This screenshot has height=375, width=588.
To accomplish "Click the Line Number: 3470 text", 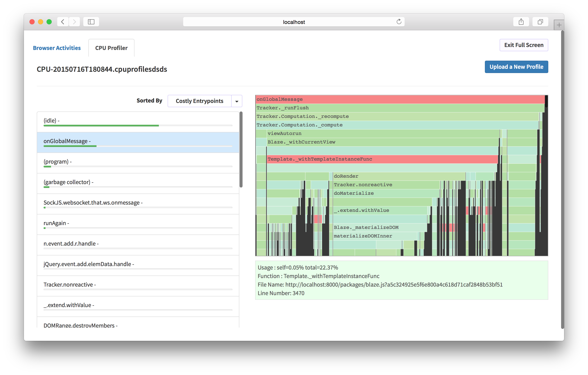I will pyautogui.click(x=281, y=293).
